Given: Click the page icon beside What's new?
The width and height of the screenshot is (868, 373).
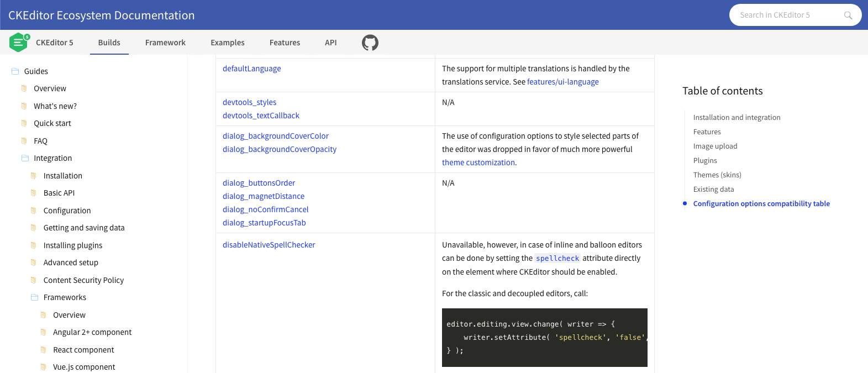Looking at the screenshot, I should (x=24, y=106).
